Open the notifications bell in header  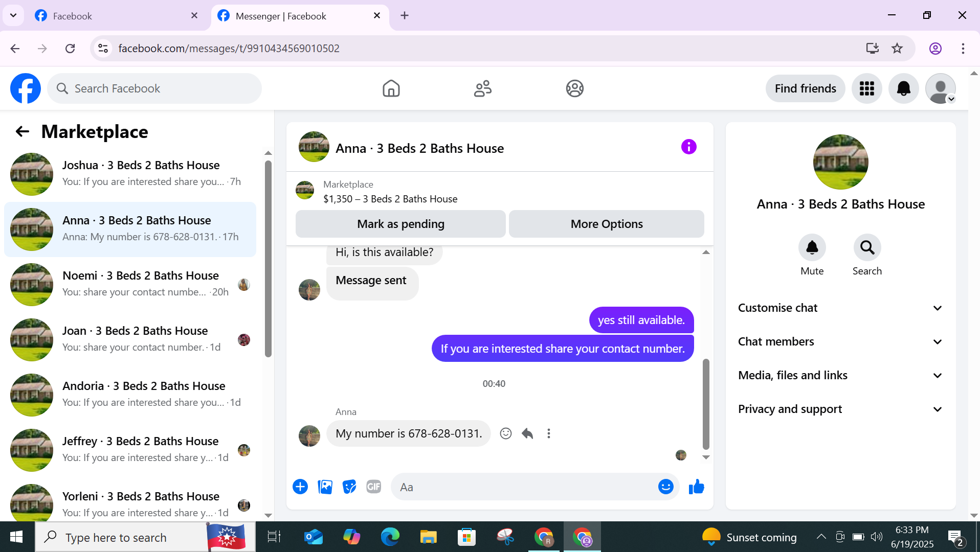click(x=904, y=88)
